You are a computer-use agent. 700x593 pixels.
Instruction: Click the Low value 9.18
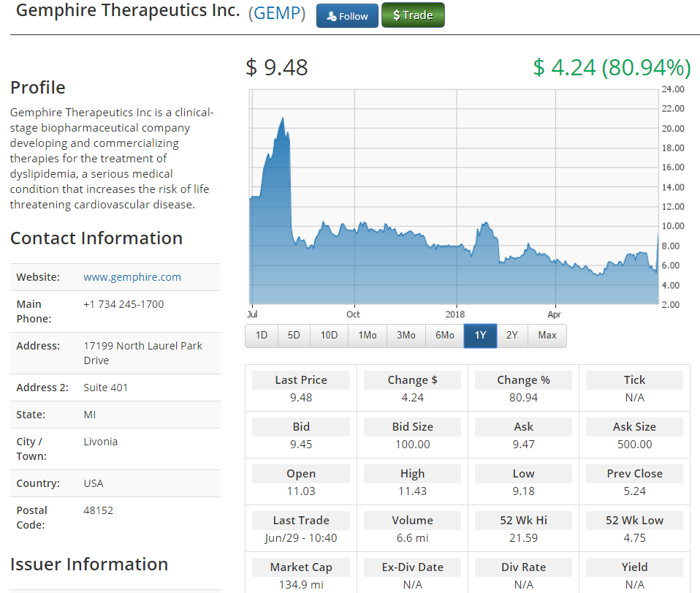pyautogui.click(x=524, y=491)
